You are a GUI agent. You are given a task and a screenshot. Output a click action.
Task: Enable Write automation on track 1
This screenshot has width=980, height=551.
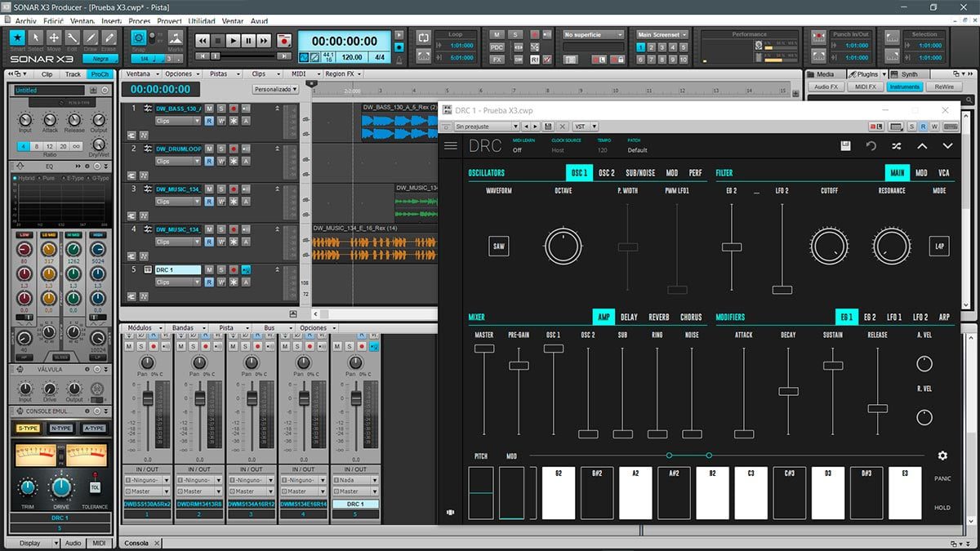[221, 121]
